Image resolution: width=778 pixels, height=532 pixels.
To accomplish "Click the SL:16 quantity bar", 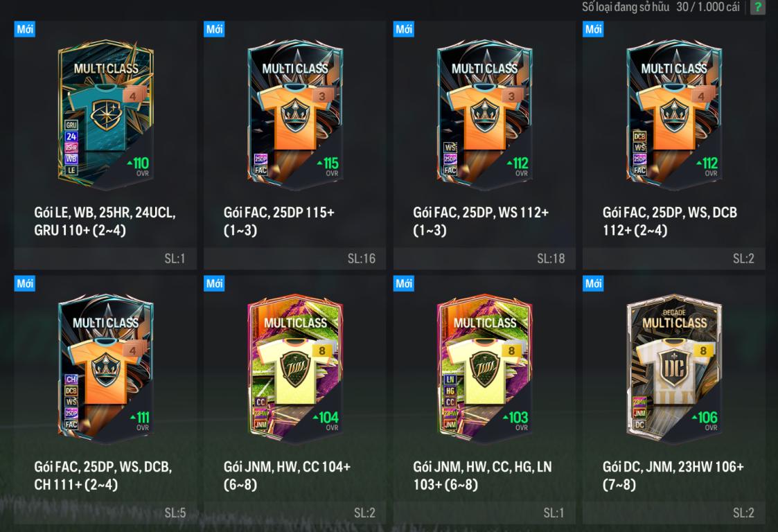I will tap(294, 258).
